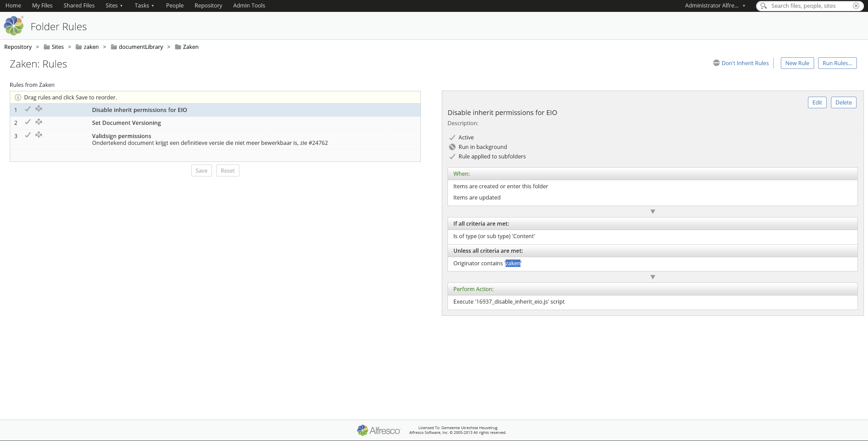This screenshot has height=441, width=868.
Task: Click the drag handle icon of rule 1
Action: 39,109
